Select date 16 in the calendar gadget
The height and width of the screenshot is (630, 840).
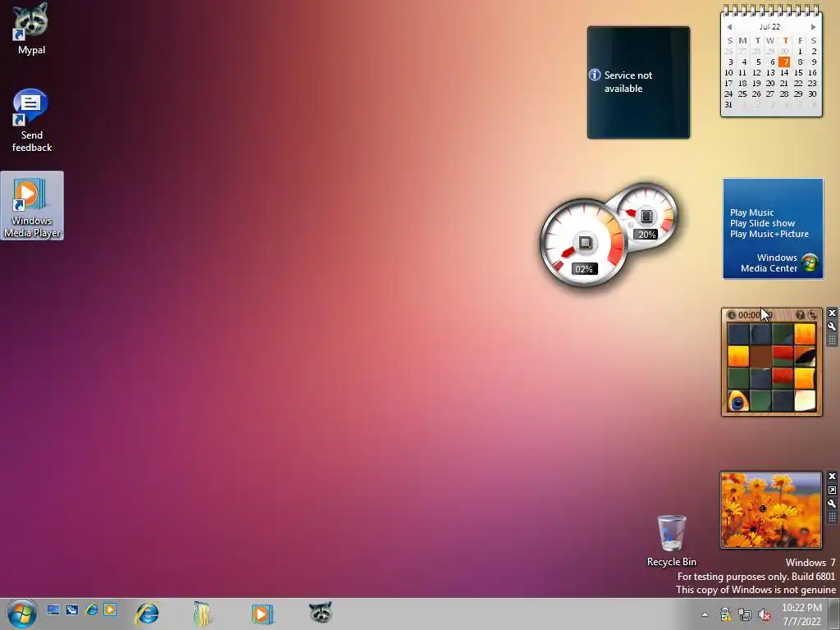coord(813,73)
